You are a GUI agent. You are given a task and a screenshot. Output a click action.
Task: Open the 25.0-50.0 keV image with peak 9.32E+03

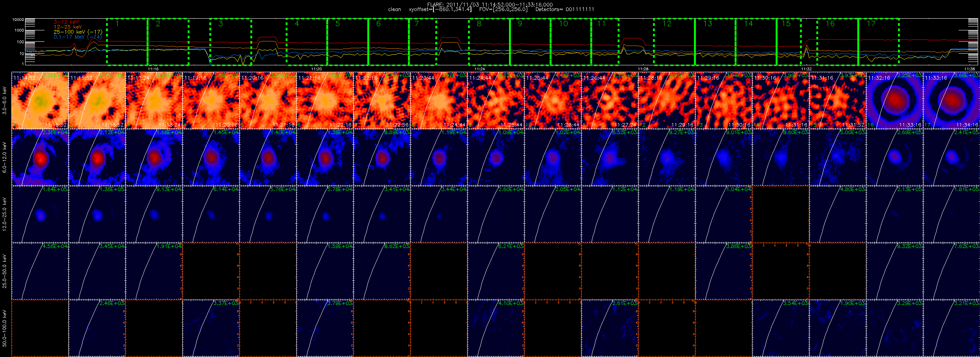pos(895,271)
